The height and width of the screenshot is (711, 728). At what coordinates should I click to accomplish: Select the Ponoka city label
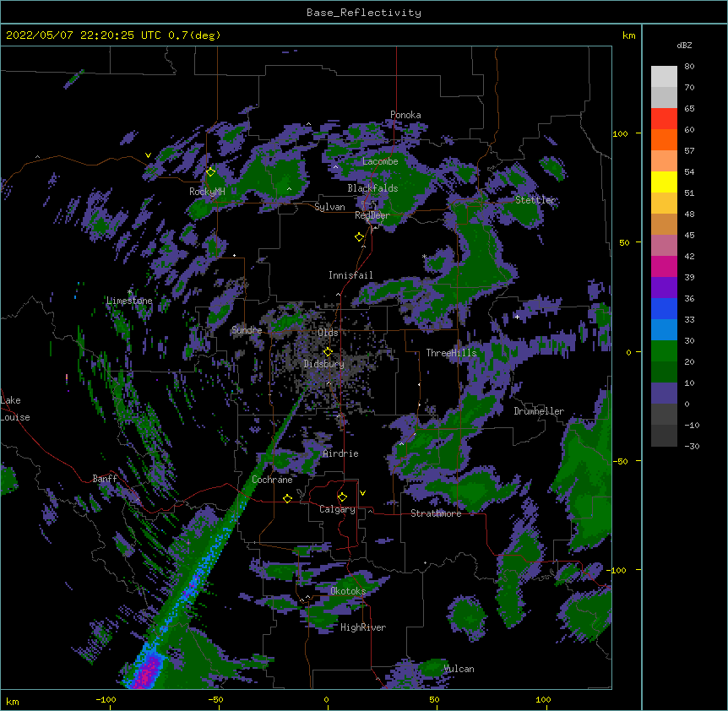coord(405,115)
